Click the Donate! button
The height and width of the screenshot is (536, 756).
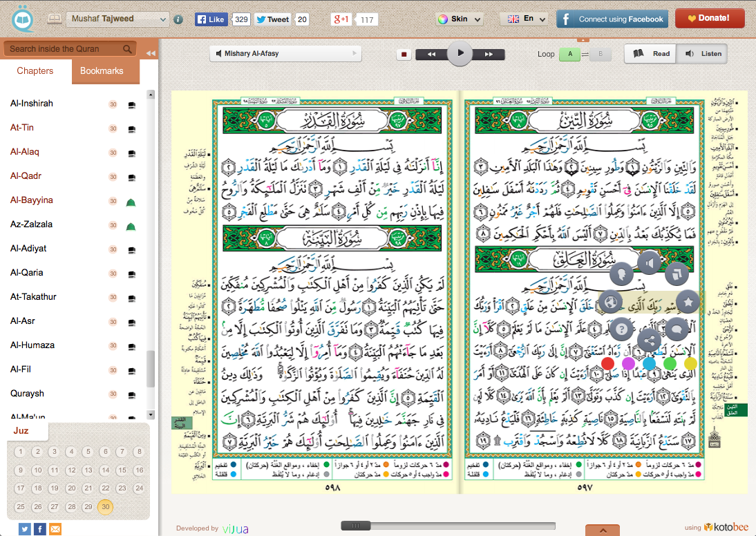click(710, 19)
